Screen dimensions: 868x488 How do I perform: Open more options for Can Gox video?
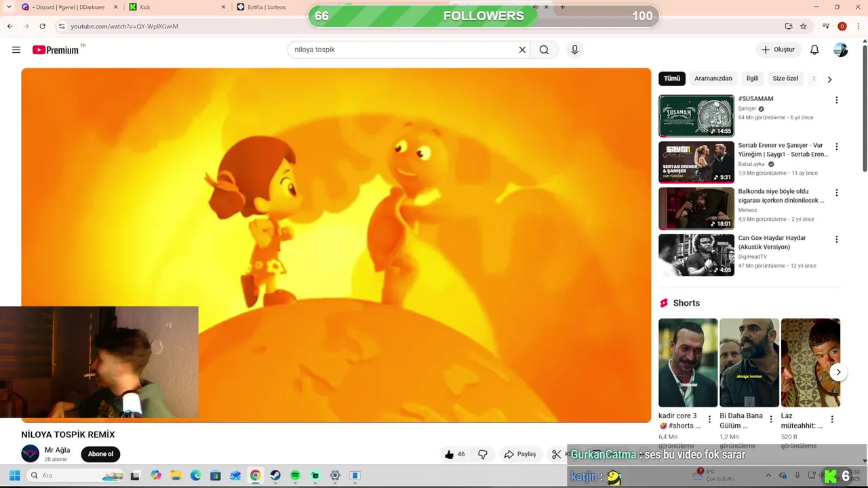pyautogui.click(x=836, y=239)
